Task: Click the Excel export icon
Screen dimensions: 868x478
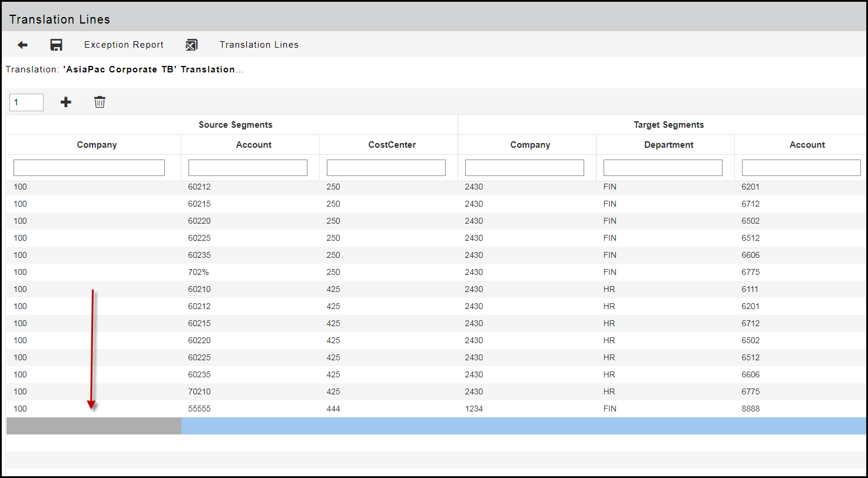Action: pyautogui.click(x=191, y=45)
